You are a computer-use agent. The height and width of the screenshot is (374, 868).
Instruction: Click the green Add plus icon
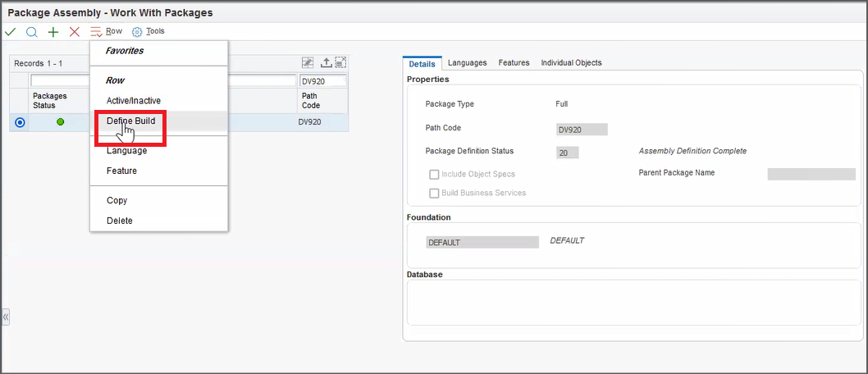(53, 31)
